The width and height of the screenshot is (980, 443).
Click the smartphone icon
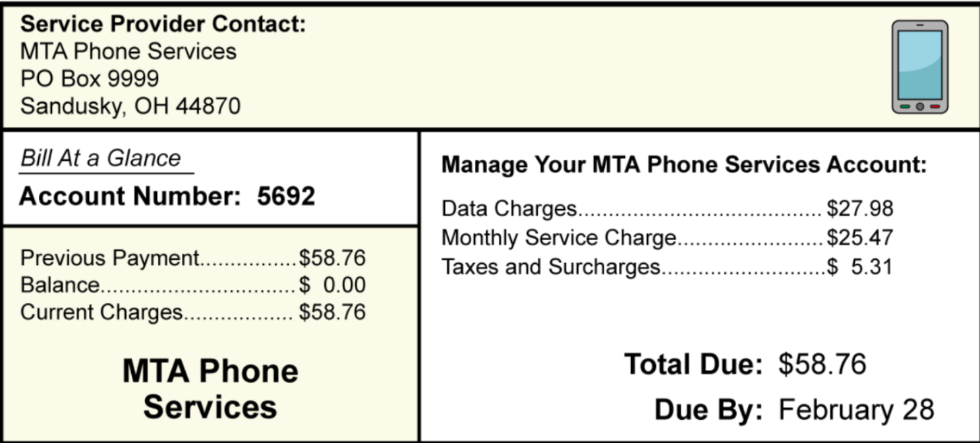coord(919,66)
